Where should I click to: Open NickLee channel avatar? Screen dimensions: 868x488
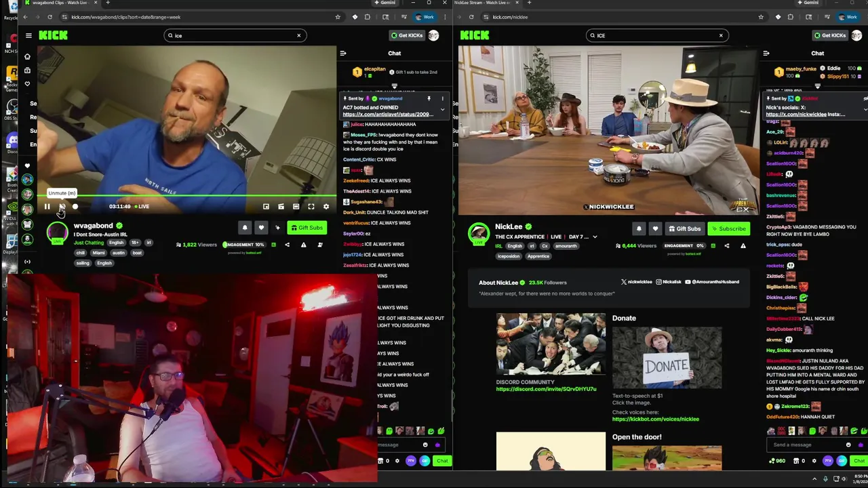pos(479,235)
